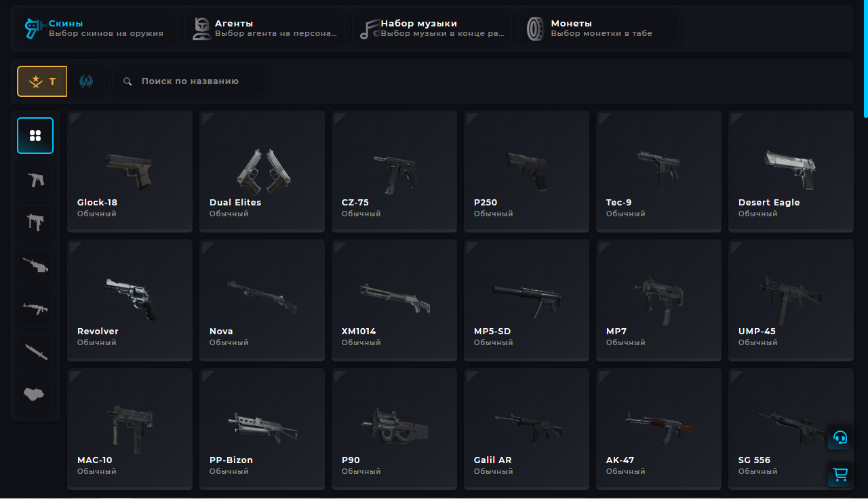Switch to Counter-Terrorist side toggle
Screen dimensions: 868x499
tap(86, 81)
